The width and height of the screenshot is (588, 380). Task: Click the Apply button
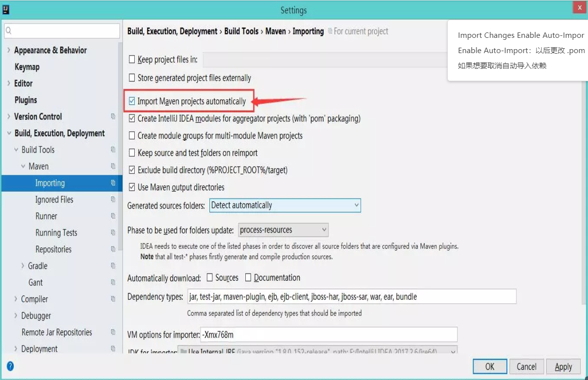pos(563,366)
